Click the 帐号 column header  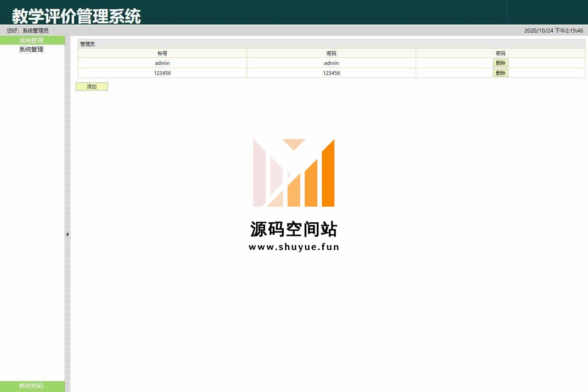162,53
